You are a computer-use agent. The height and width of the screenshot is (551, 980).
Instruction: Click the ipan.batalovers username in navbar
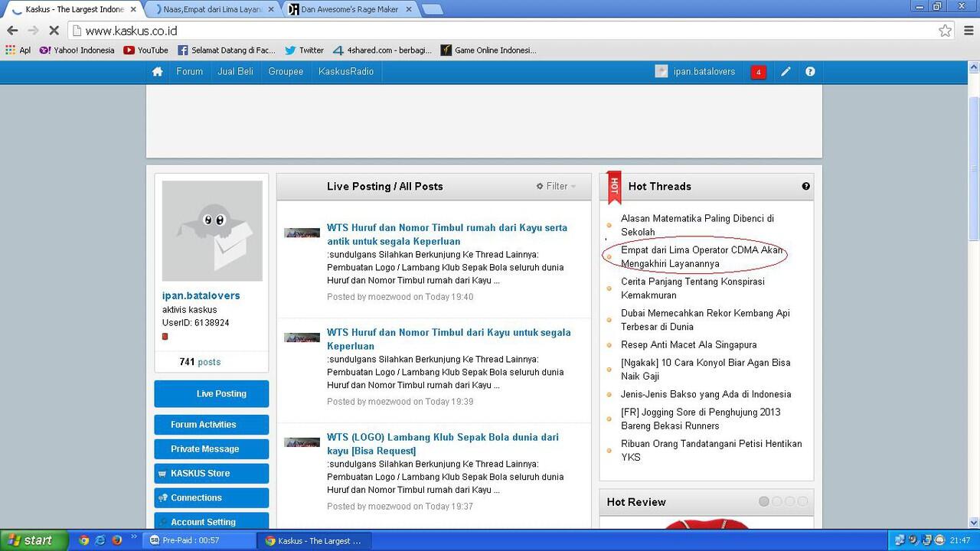(704, 72)
